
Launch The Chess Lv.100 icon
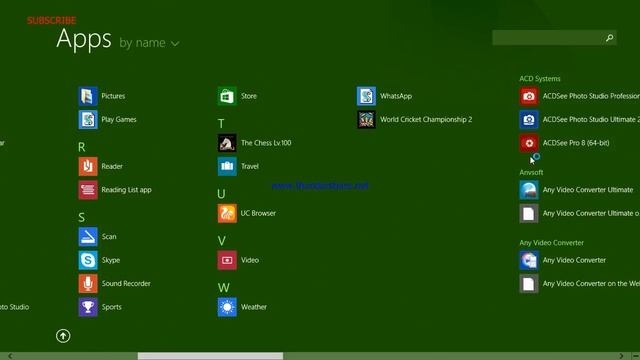[x=227, y=143]
